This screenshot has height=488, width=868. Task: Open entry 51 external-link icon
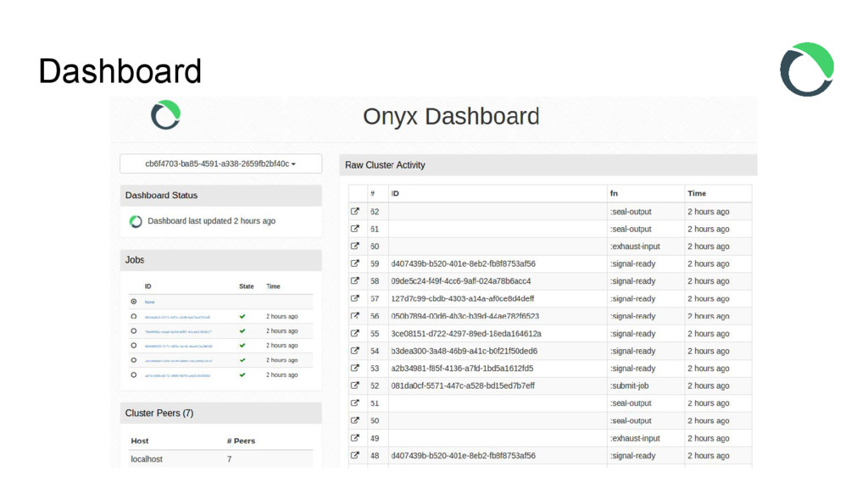355,402
